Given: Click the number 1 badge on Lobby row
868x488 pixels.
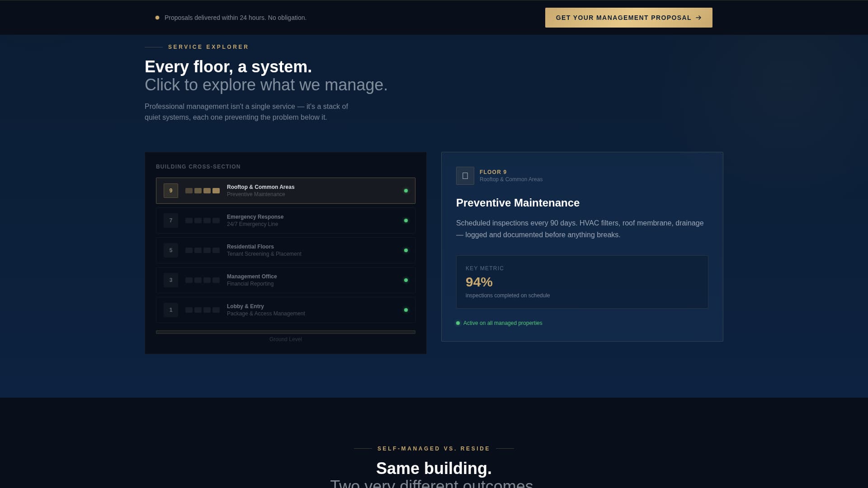Looking at the screenshot, I should point(170,310).
